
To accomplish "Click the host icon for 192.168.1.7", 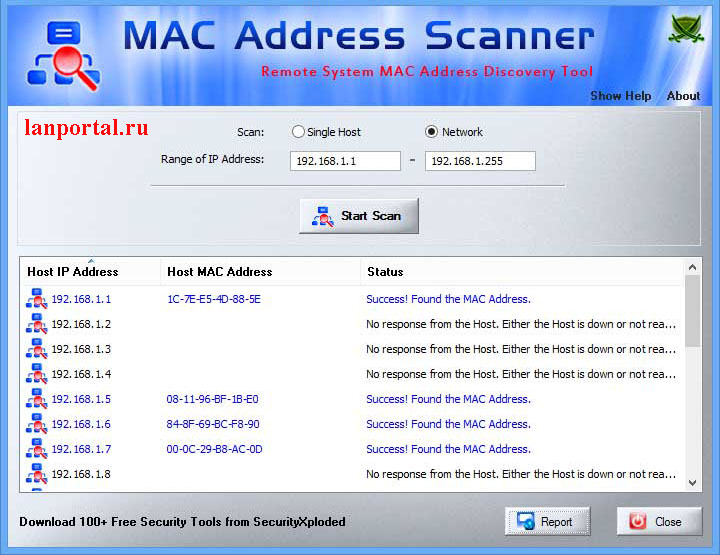I will pyautogui.click(x=37, y=449).
